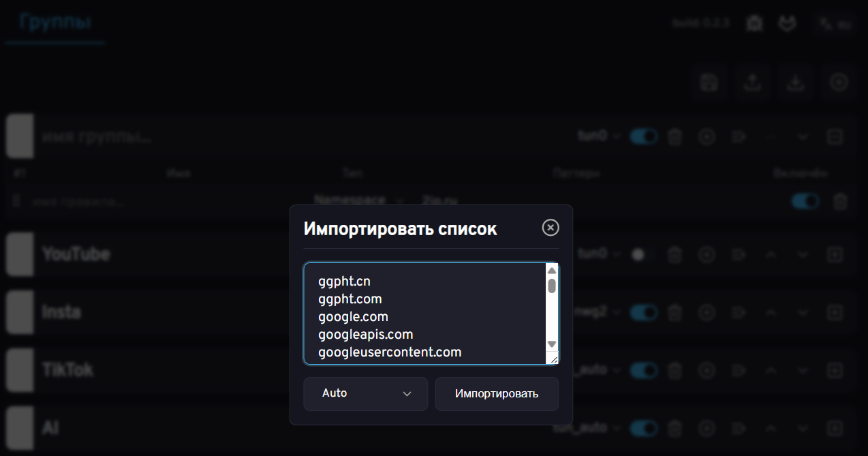Close the Импортировать список dialog
This screenshot has height=456, width=868.
tap(551, 228)
